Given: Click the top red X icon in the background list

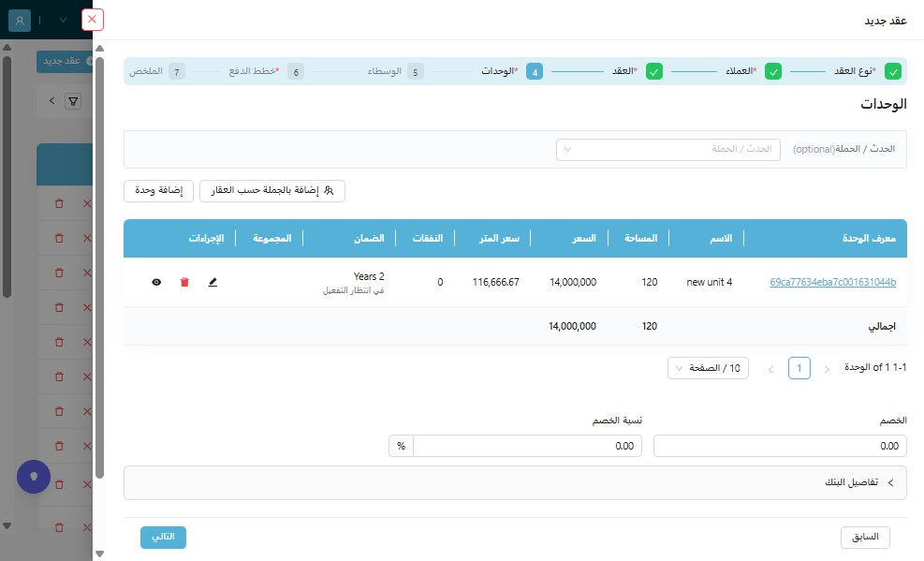Looking at the screenshot, I should pyautogui.click(x=87, y=203).
